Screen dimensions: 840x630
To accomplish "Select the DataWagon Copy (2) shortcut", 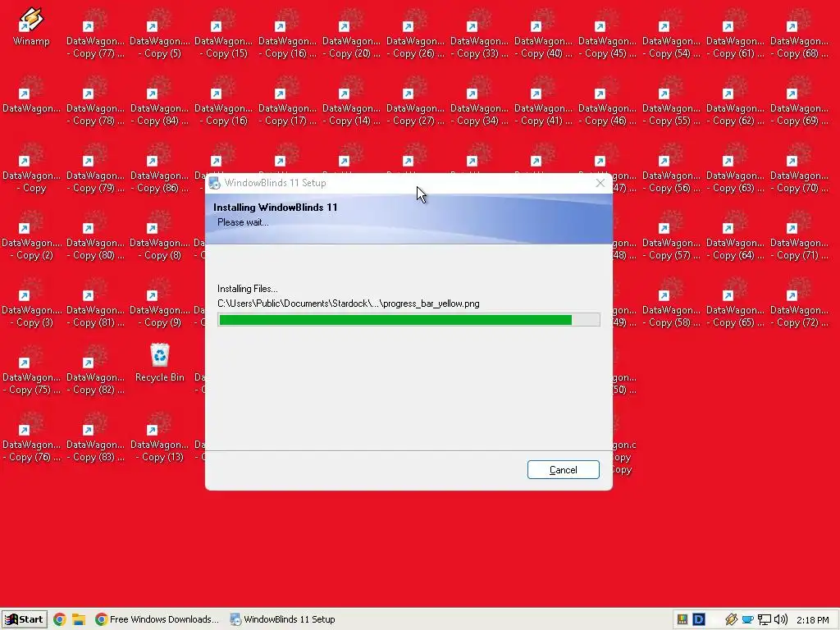I will [31, 236].
